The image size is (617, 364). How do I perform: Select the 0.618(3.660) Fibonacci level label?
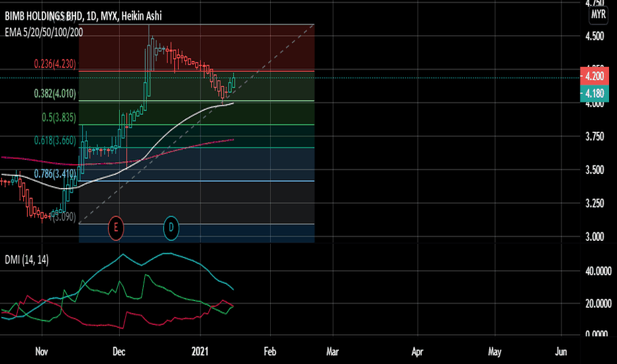point(55,140)
